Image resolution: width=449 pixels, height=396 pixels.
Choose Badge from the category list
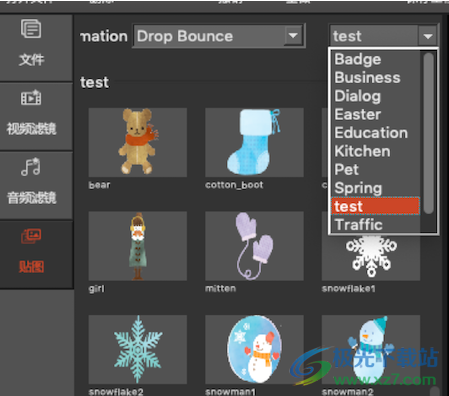pos(376,59)
